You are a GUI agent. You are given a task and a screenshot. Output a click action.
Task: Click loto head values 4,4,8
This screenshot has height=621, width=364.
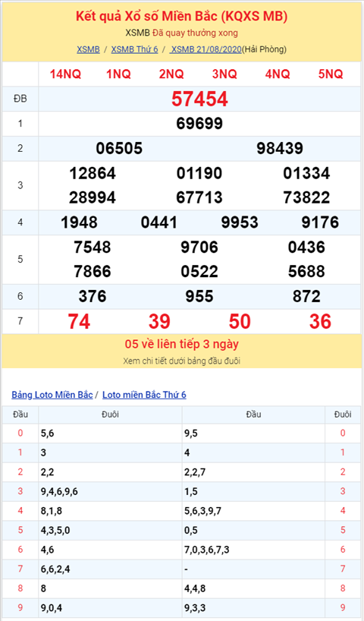coord(195,589)
